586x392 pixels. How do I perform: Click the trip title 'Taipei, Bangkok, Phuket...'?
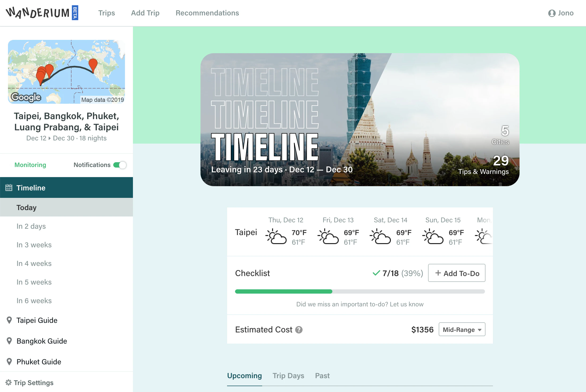[x=66, y=122]
